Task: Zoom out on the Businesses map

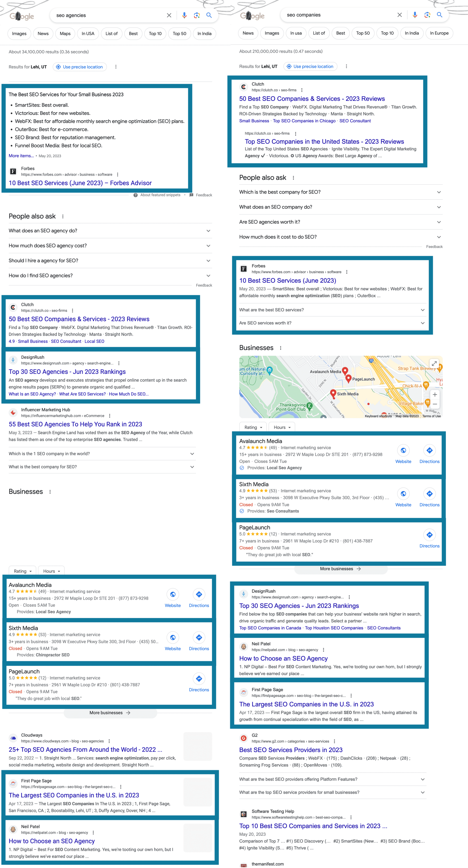Action: 435,404
